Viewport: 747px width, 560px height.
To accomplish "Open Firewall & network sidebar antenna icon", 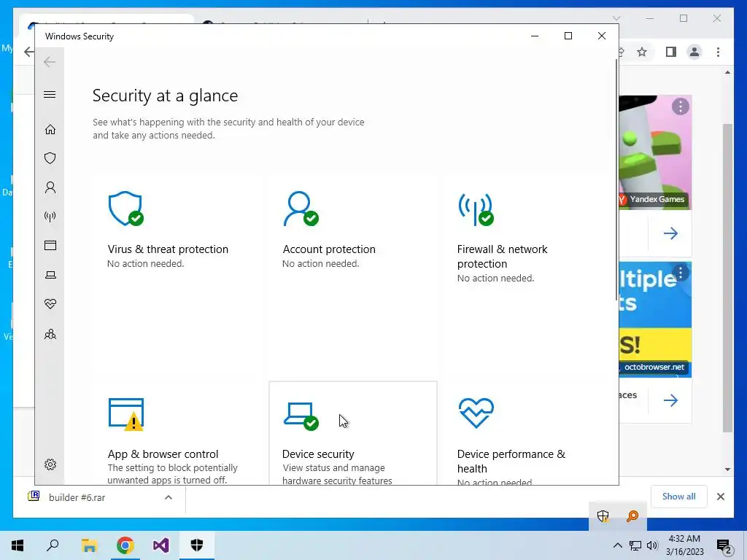I will (50, 217).
